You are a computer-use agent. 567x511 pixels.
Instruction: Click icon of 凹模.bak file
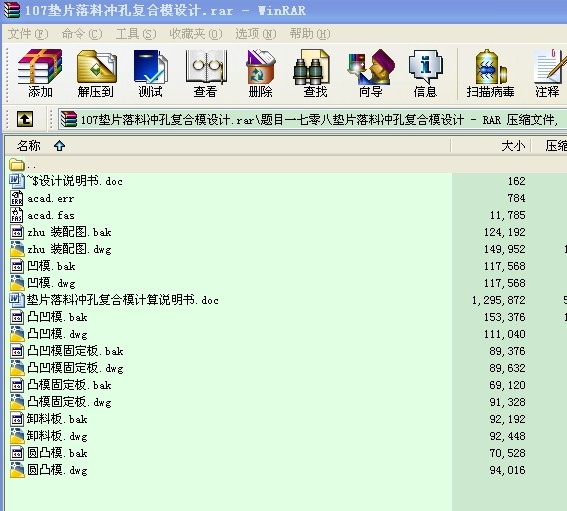pos(17,266)
